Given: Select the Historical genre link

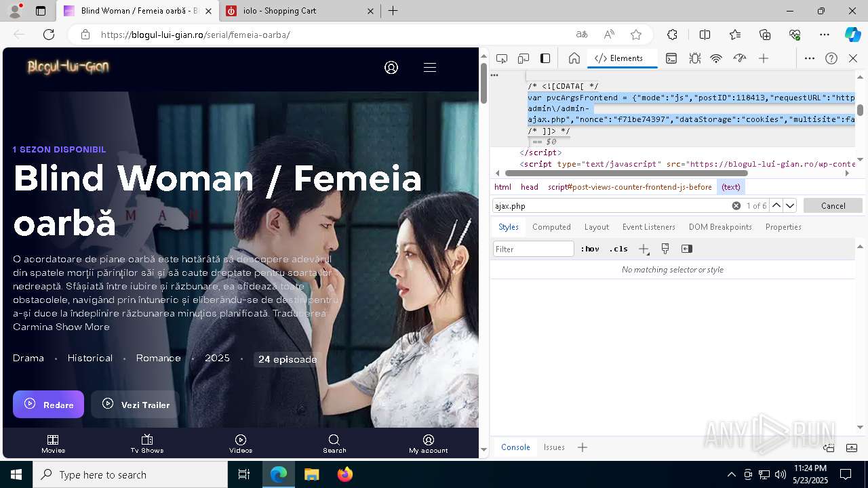Looking at the screenshot, I should click(x=90, y=358).
